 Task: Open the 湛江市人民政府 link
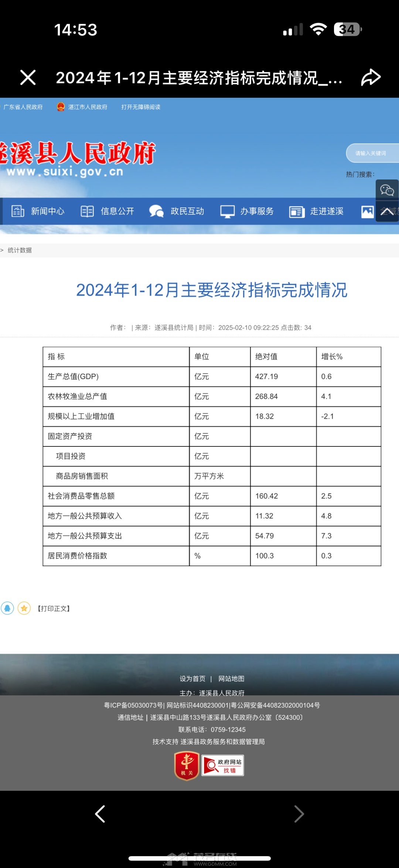pos(82,107)
